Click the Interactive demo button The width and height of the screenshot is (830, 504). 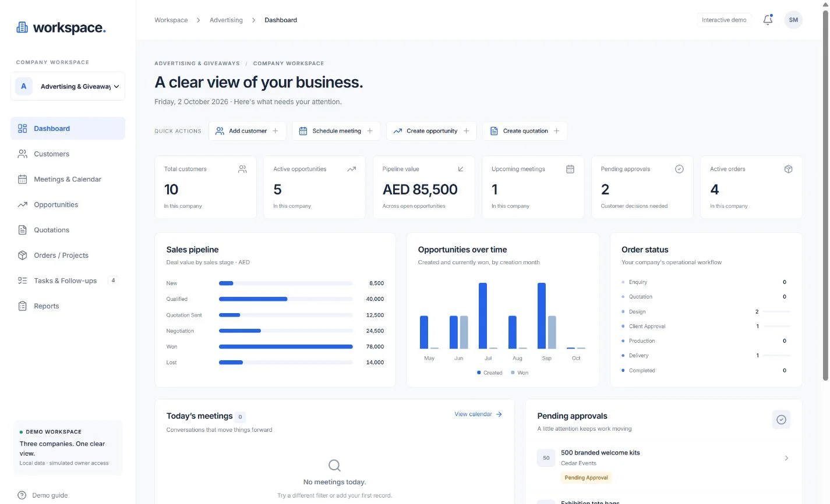724,20
